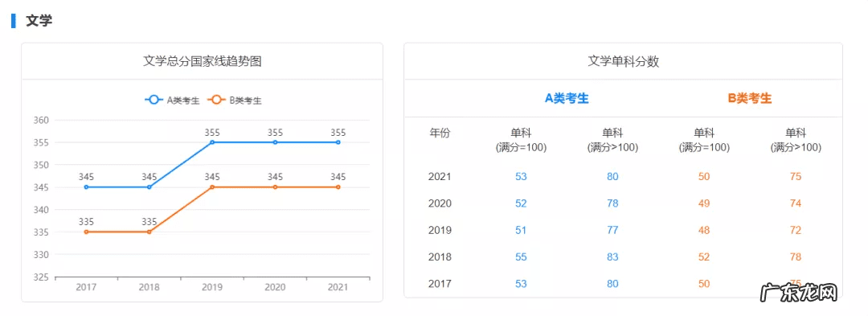Screen dimensions: 868x316
Task: Click year 2019 in the table
Action: pos(440,230)
